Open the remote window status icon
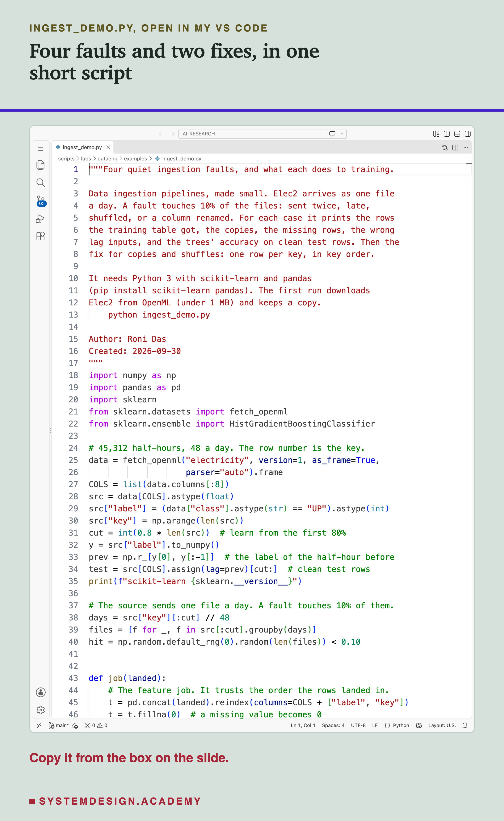The height and width of the screenshot is (821, 504). 39,725
